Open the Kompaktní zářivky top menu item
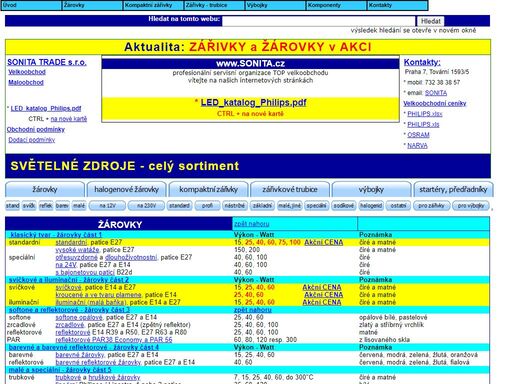The height and width of the screenshot is (384, 512). [153, 5]
